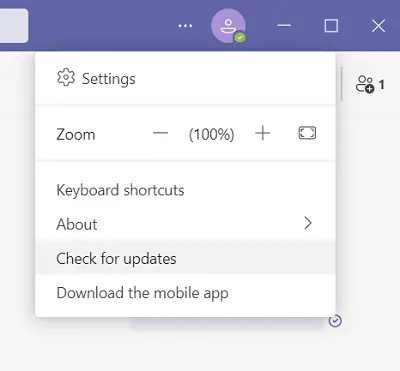Click the green availability status badge
This screenshot has width=400, height=371.
240,37
